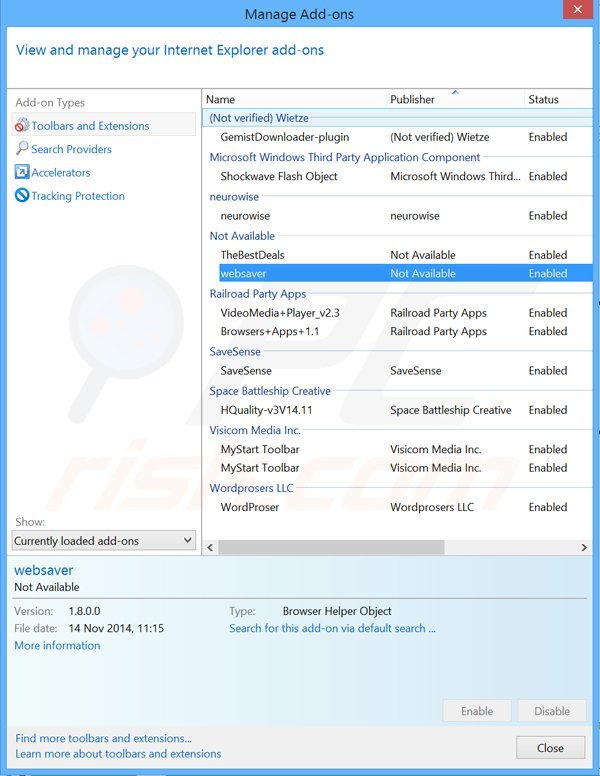Image resolution: width=600 pixels, height=776 pixels.
Task: Click SaveSense publisher cell in SaveSense row
Action: [415, 371]
